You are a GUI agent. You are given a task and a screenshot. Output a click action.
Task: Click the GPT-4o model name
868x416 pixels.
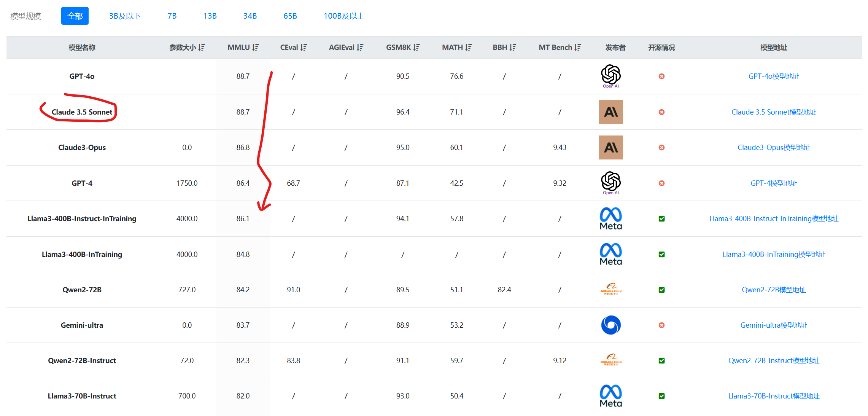coord(82,76)
